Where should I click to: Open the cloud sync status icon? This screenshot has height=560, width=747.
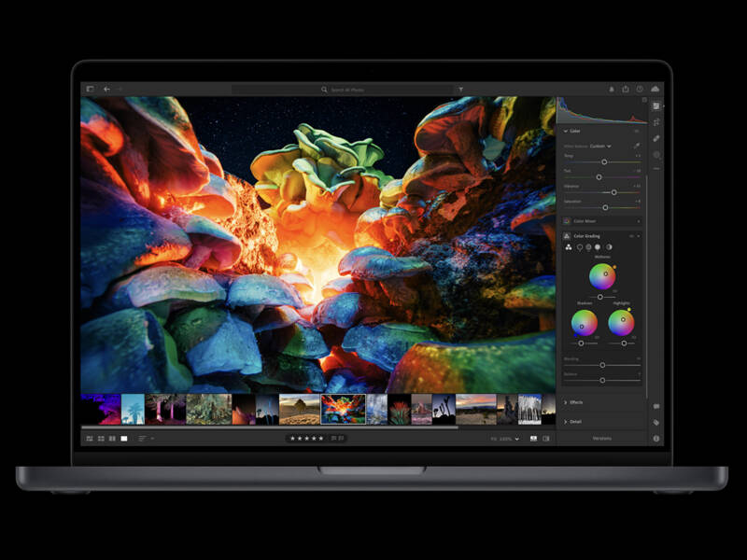pos(655,90)
